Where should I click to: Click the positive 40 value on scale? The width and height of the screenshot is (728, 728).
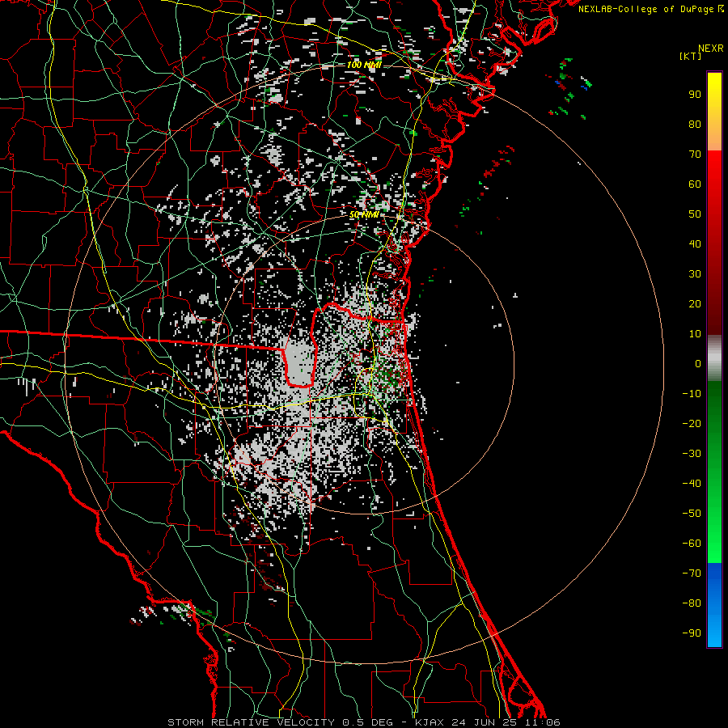click(695, 243)
